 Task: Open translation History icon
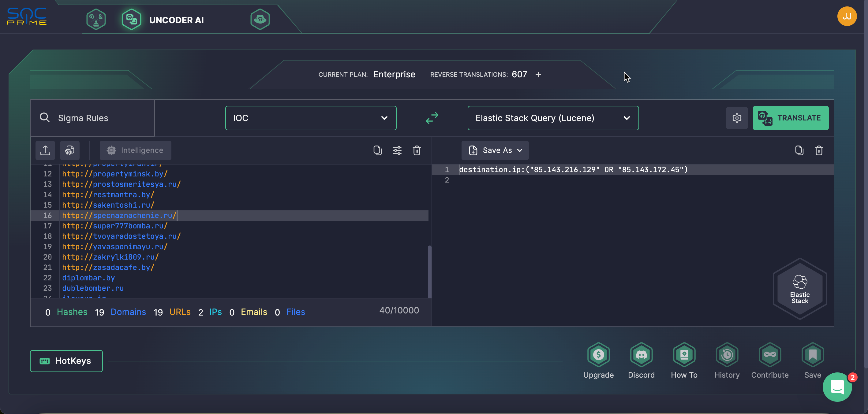pyautogui.click(x=727, y=354)
